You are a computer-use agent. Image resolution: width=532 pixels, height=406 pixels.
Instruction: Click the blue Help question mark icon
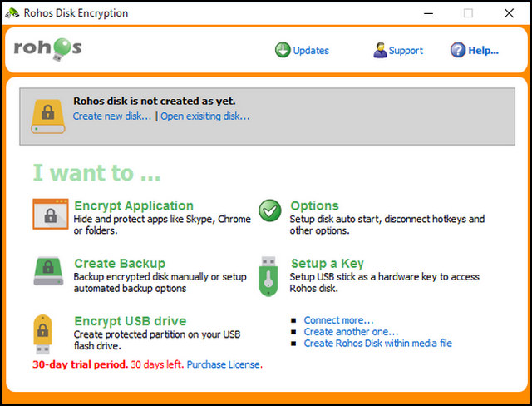[x=458, y=50]
